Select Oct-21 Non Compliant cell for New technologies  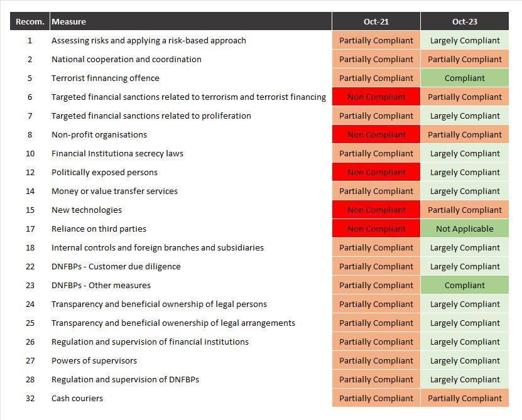[x=376, y=210]
